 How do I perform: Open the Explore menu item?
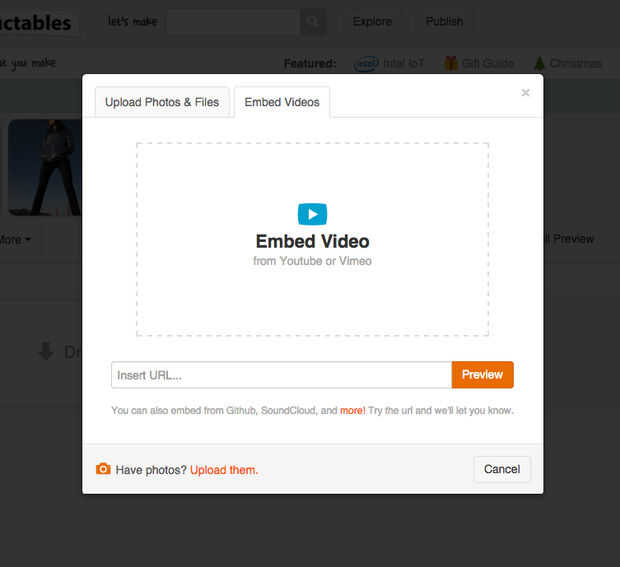372,21
